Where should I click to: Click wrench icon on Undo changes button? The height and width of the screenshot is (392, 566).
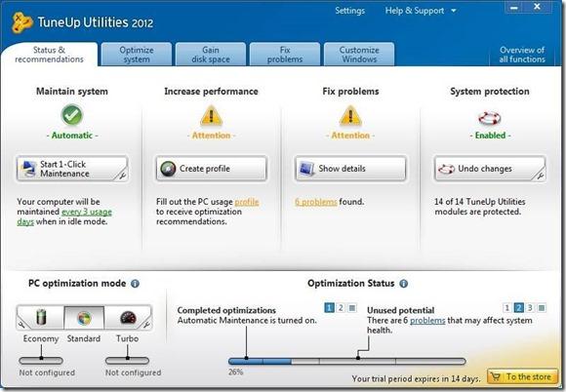tap(540, 176)
